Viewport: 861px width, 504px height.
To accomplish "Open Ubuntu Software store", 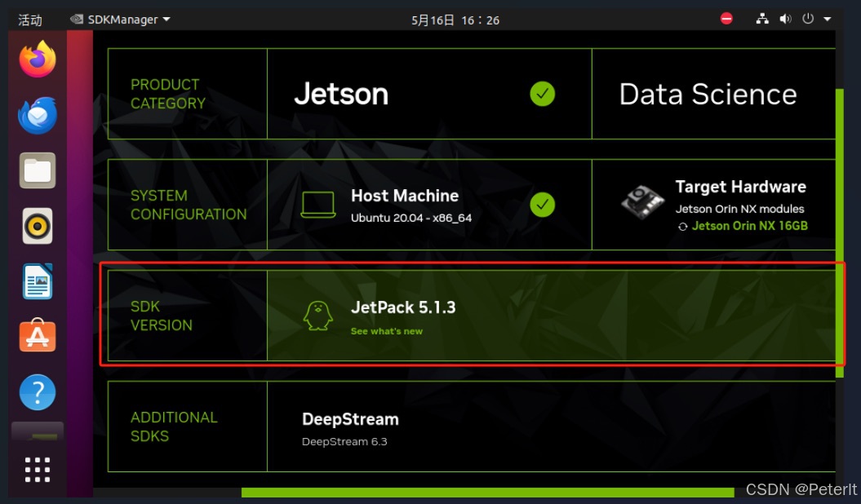I will point(38,336).
